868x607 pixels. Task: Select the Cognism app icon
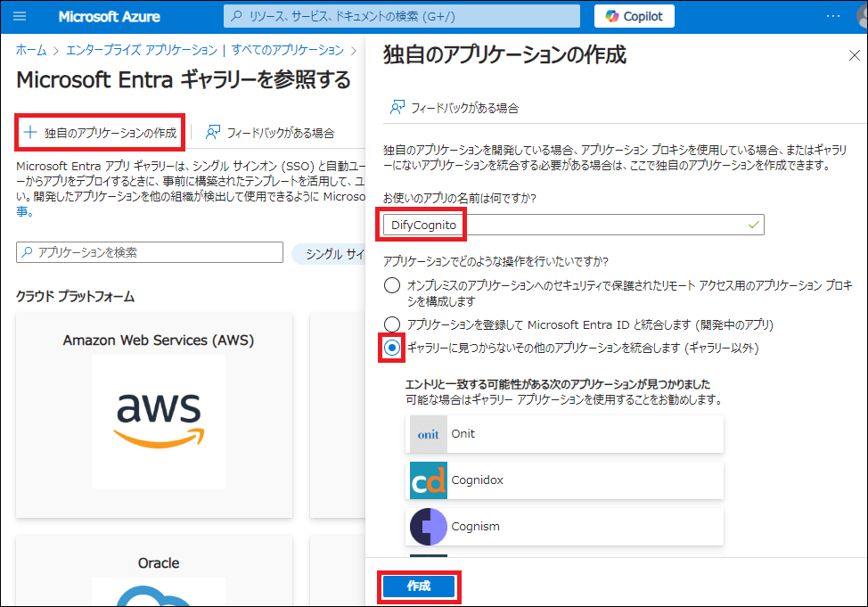pos(429,527)
